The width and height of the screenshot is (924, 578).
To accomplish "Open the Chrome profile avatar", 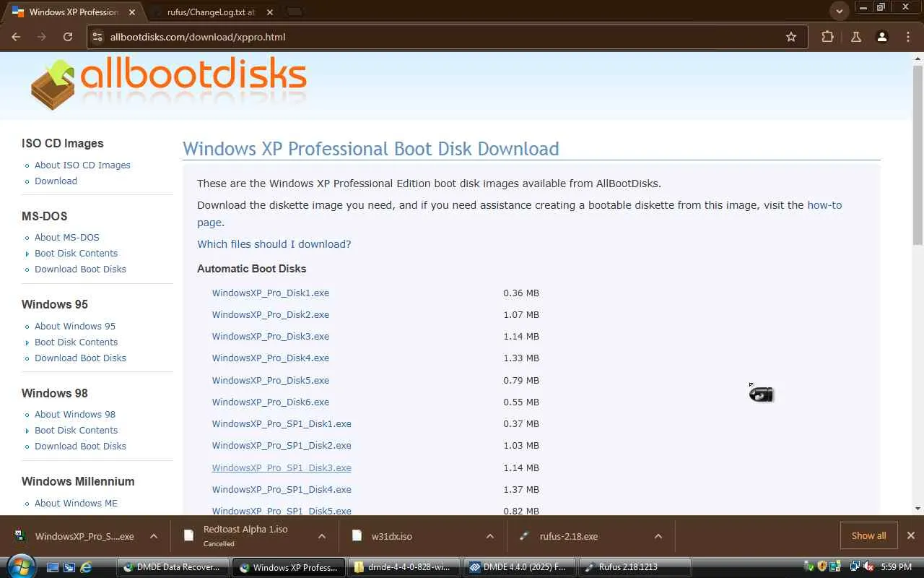I will [x=882, y=37].
